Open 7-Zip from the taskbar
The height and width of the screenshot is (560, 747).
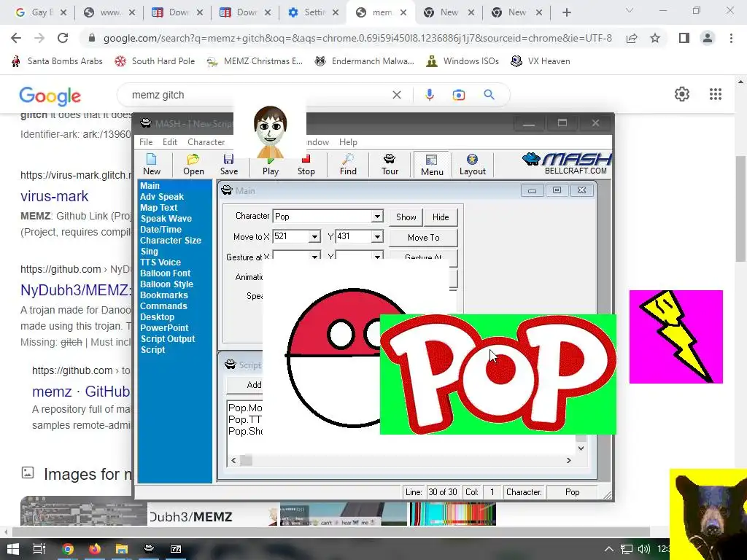[176, 549]
